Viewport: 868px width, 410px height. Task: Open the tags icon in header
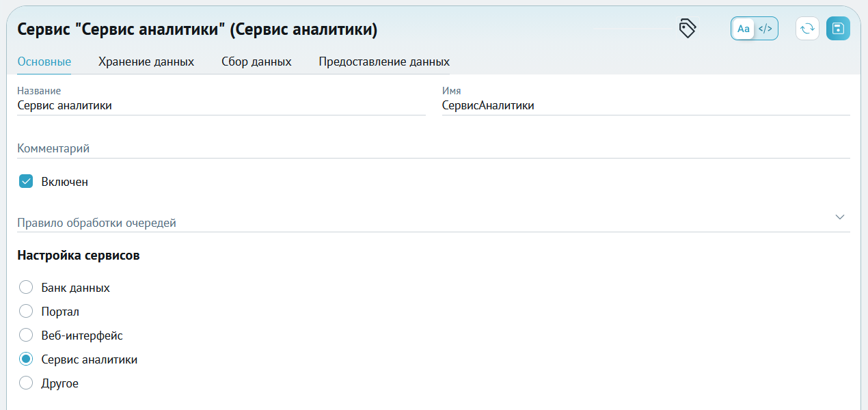click(687, 29)
